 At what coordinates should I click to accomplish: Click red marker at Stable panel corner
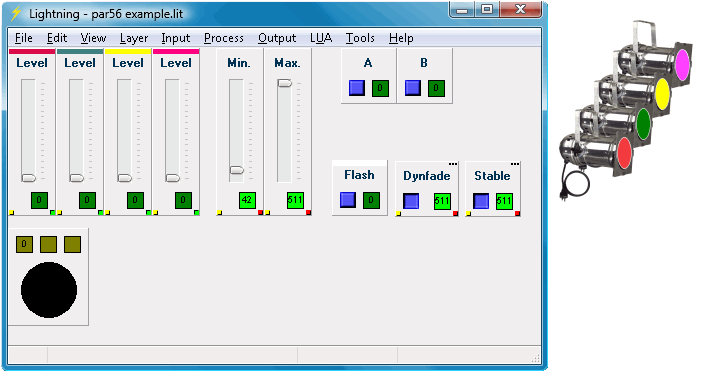pyautogui.click(x=517, y=213)
